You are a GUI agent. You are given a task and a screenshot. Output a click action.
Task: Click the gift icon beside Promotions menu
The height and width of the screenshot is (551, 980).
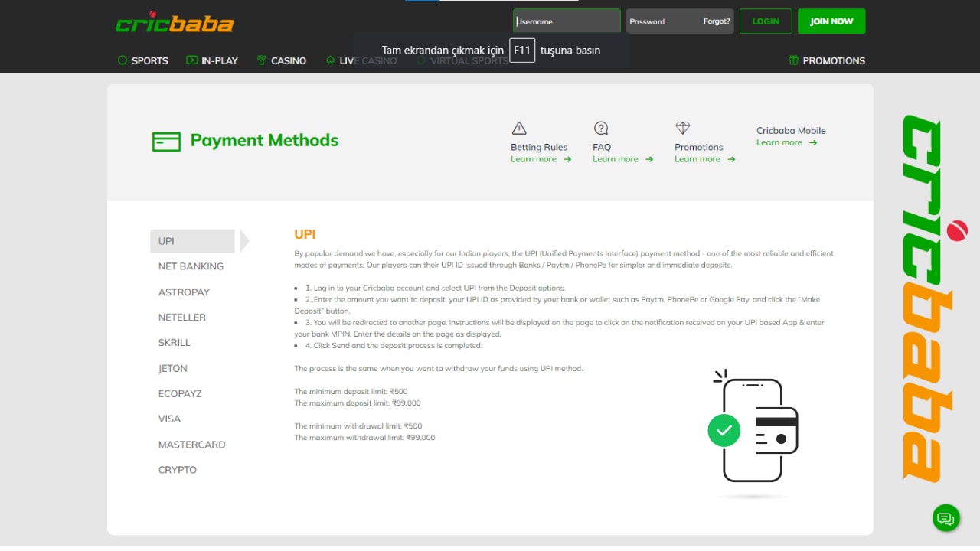(793, 60)
